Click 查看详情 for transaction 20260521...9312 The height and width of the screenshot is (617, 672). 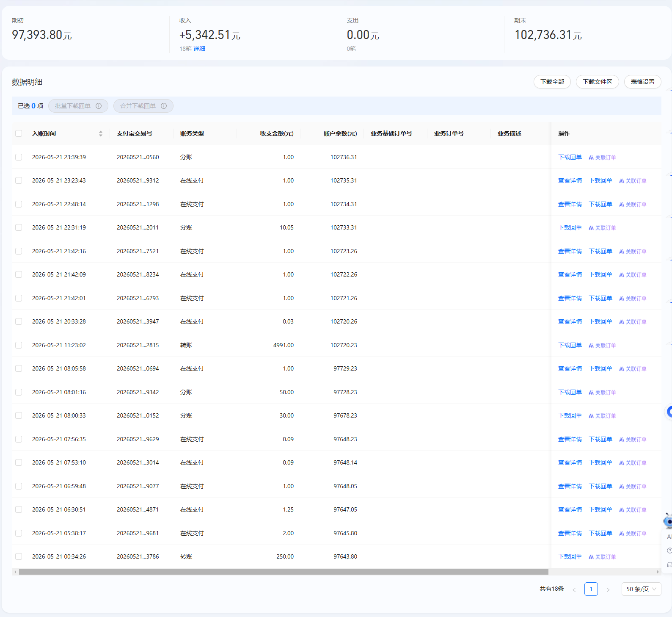570,180
